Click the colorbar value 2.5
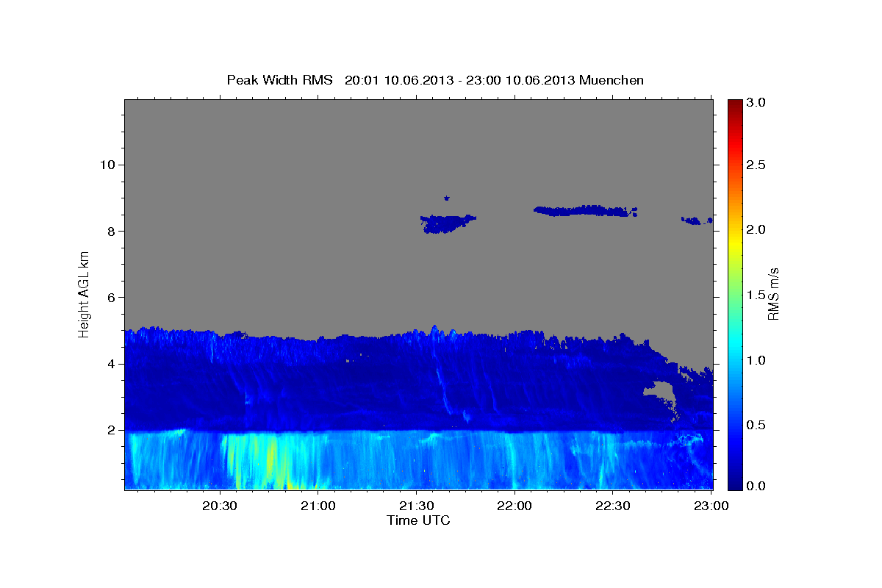 click(x=757, y=165)
